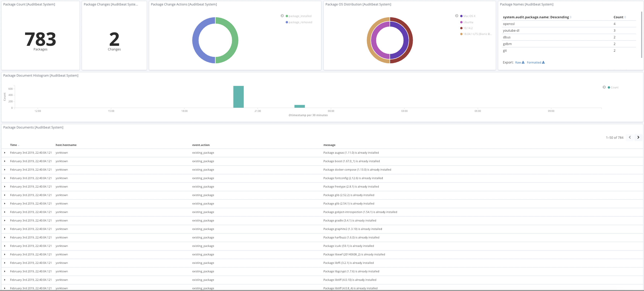The height and width of the screenshot is (291, 644).
Task: Click the blue package_removed donut segment
Action: [196, 40]
